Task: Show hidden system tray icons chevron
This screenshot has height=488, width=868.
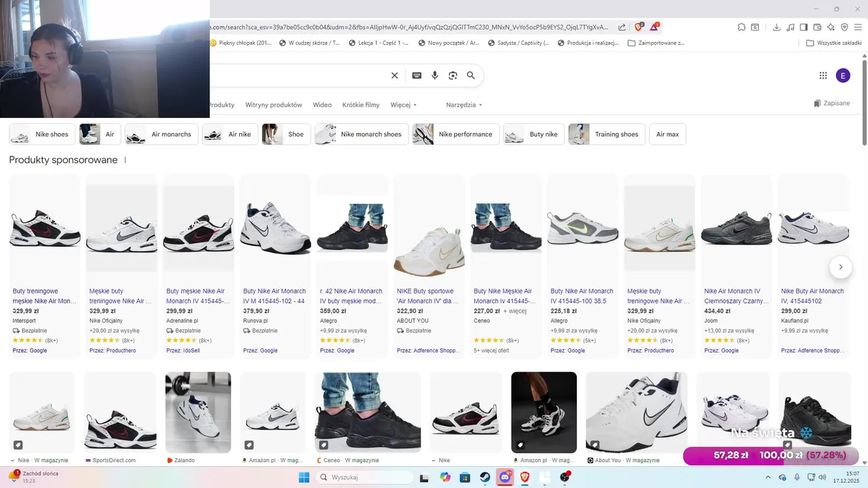Action: [770, 477]
